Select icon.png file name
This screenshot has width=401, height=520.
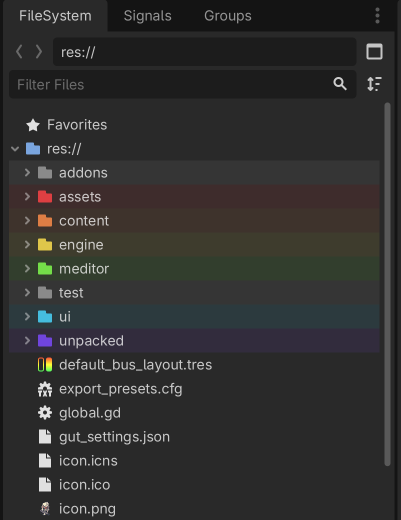[87, 509]
